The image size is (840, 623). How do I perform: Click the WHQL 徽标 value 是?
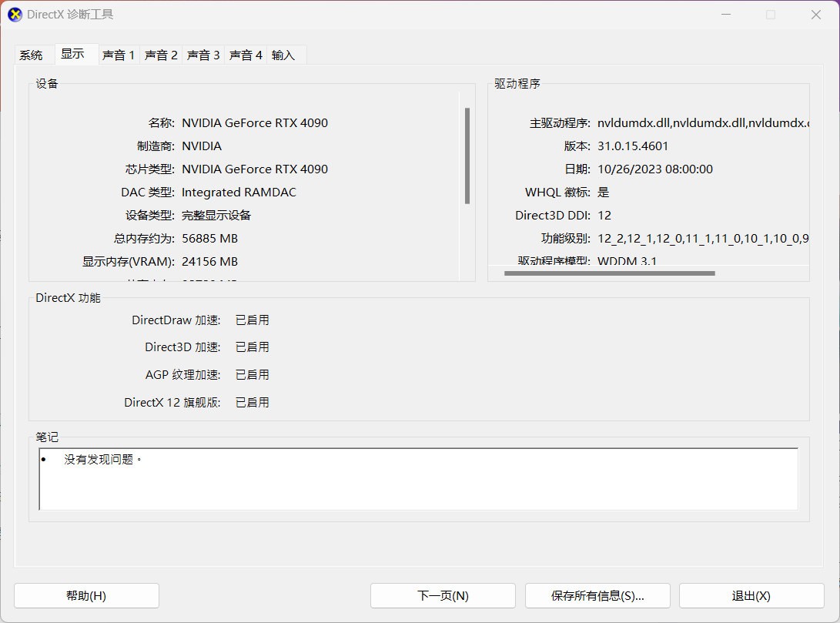tap(603, 193)
